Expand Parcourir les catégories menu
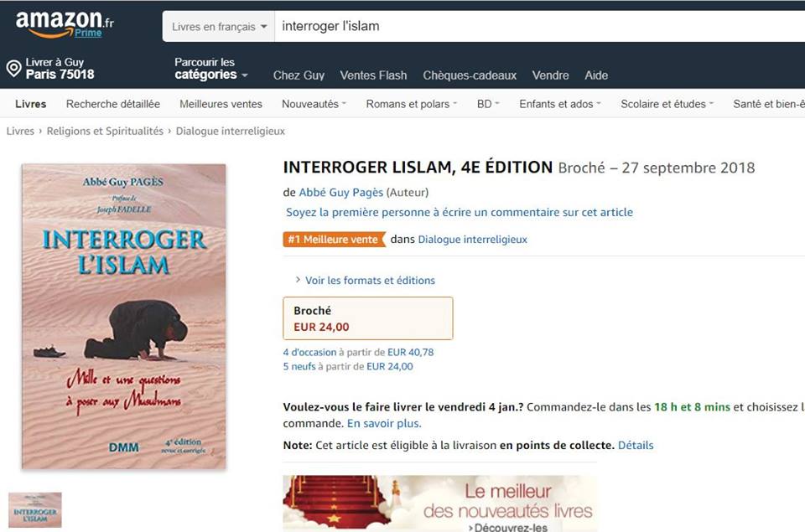 tap(211, 69)
